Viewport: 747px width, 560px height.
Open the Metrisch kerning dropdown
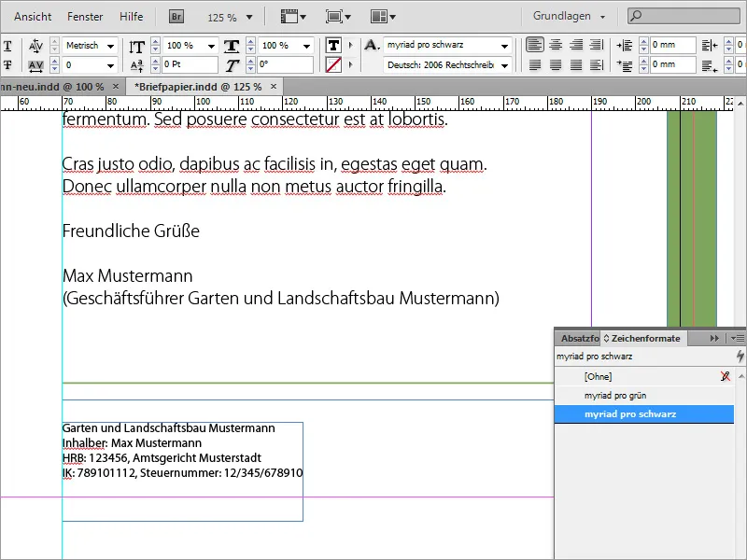110,46
